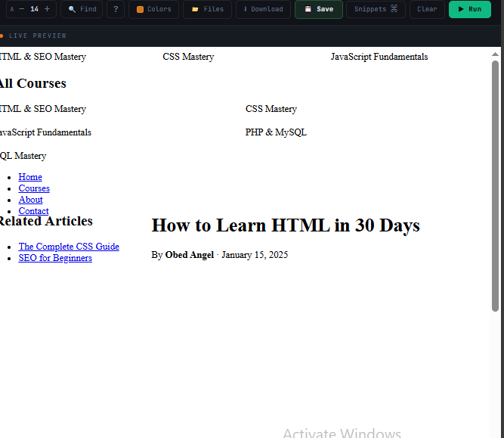Click the scrollbar up arrow
Screen dimensions: 504x438
[x=495, y=54]
